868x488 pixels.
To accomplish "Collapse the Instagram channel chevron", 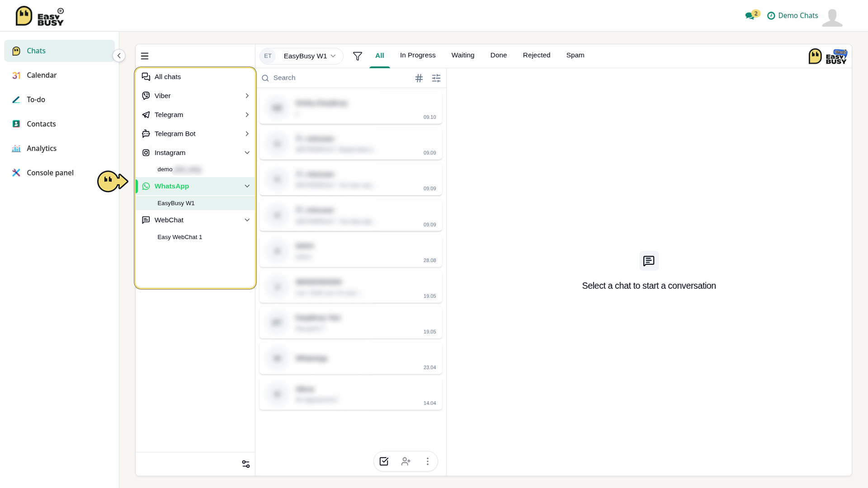I will tap(247, 153).
